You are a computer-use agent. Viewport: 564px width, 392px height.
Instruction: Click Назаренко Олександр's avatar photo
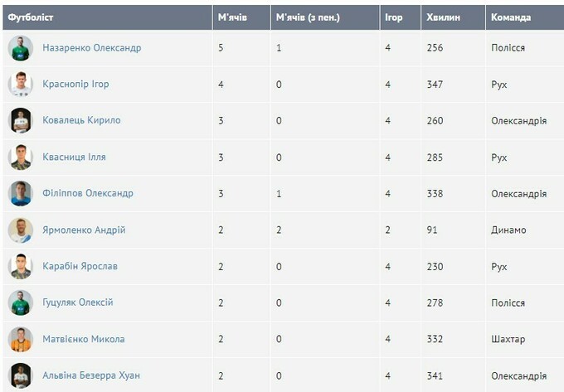[20, 48]
